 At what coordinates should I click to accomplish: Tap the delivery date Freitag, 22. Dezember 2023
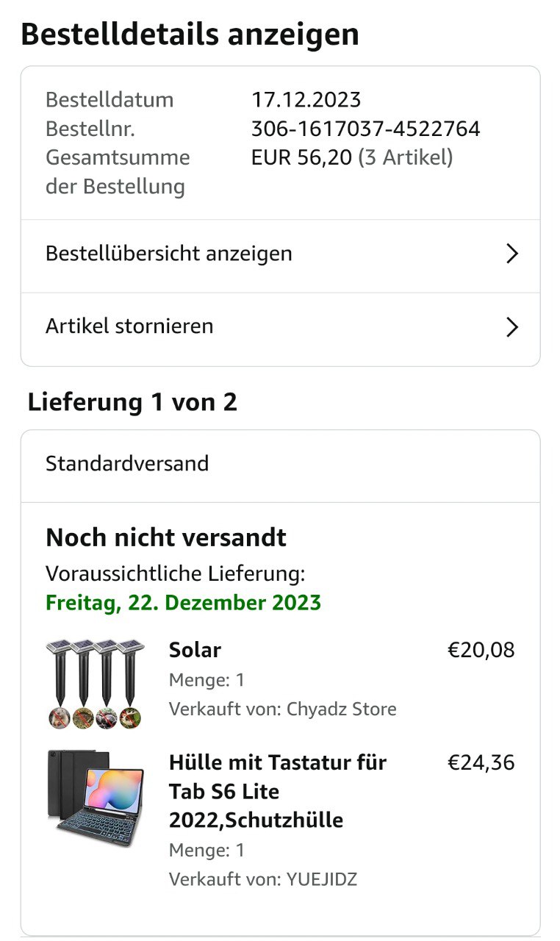pyautogui.click(x=183, y=603)
